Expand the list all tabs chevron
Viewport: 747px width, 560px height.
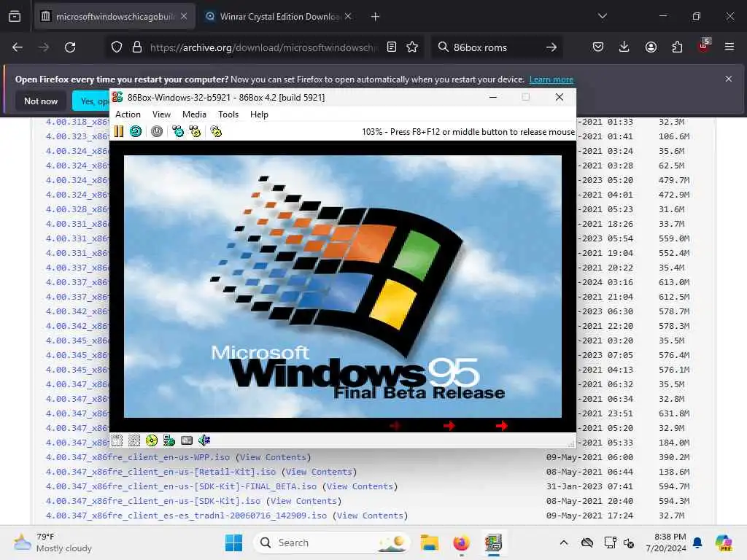coord(603,16)
